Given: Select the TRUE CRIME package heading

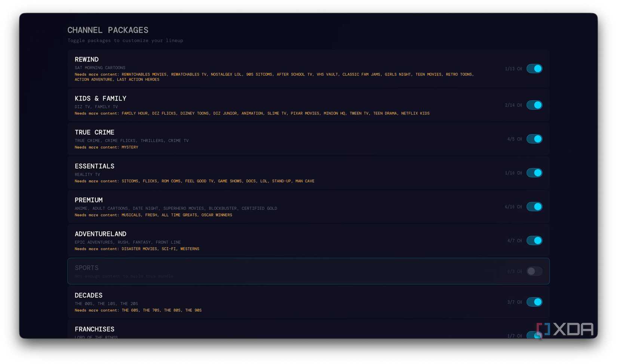Looking at the screenshot, I should tap(94, 132).
